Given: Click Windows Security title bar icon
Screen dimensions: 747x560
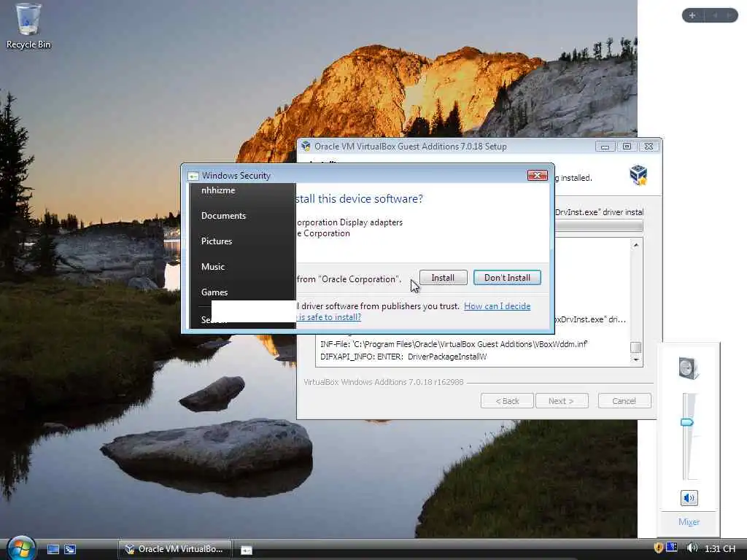Looking at the screenshot, I should 193,176.
